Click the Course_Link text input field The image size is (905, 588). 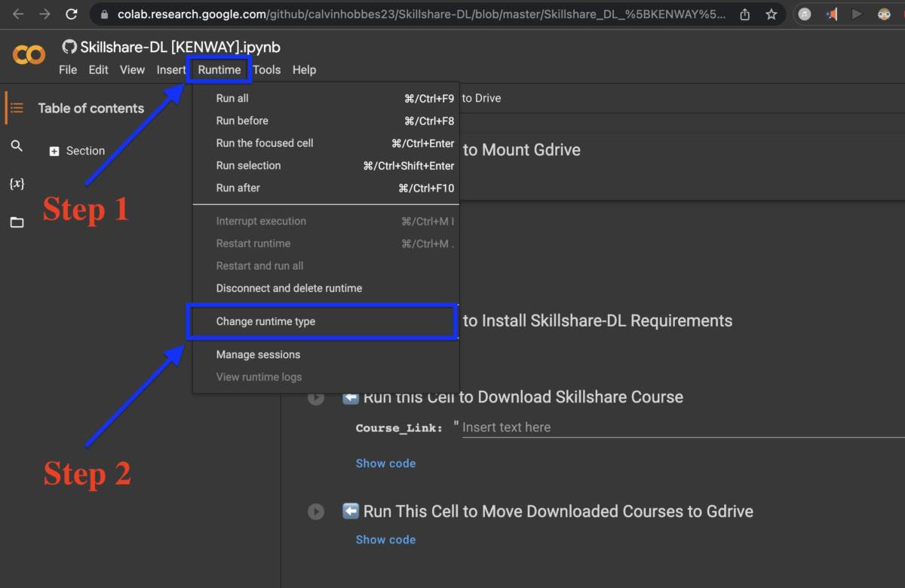coord(683,427)
